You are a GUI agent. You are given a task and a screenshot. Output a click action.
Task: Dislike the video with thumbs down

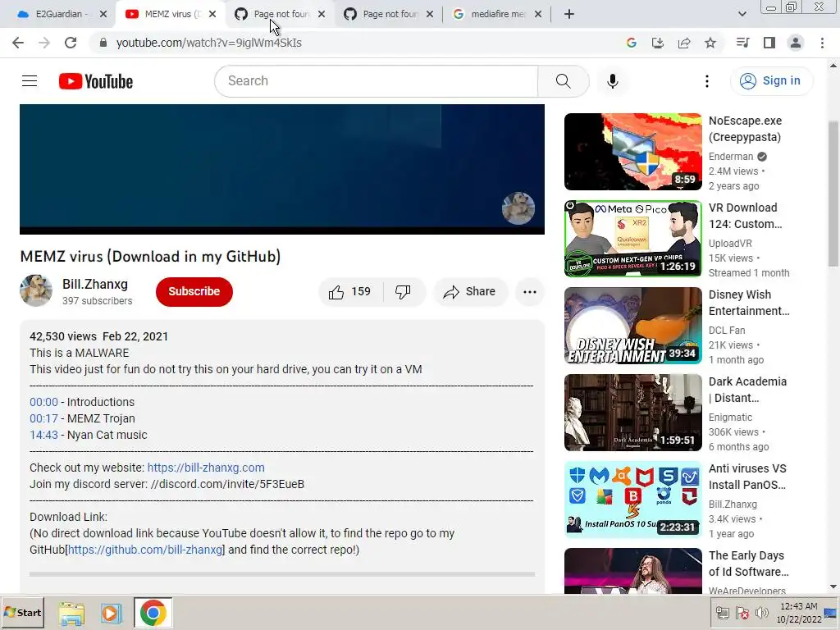[x=404, y=292]
